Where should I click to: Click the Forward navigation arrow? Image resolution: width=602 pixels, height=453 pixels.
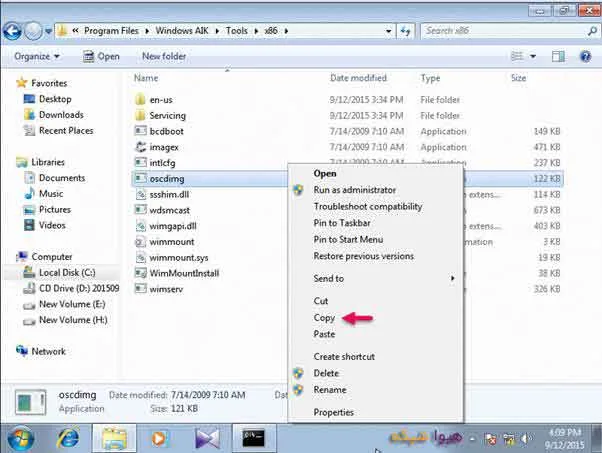coord(33,31)
